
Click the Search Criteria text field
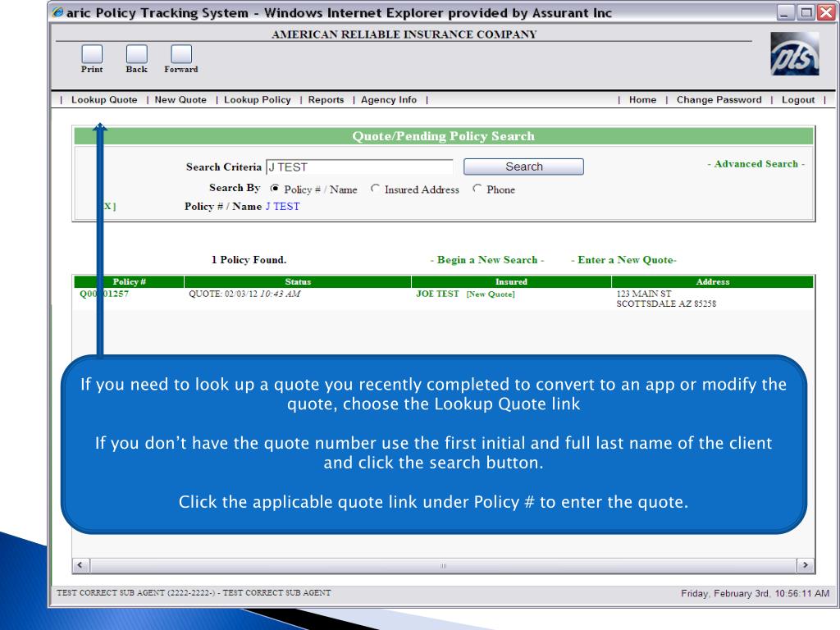[x=359, y=167]
